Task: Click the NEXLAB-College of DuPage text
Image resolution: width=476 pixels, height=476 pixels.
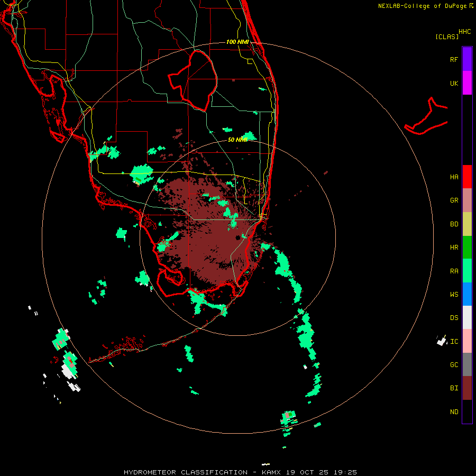Action: pos(422,6)
